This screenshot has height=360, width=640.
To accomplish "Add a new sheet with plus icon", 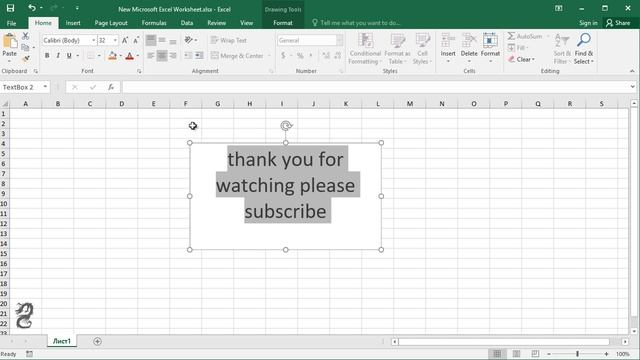I will click(97, 341).
